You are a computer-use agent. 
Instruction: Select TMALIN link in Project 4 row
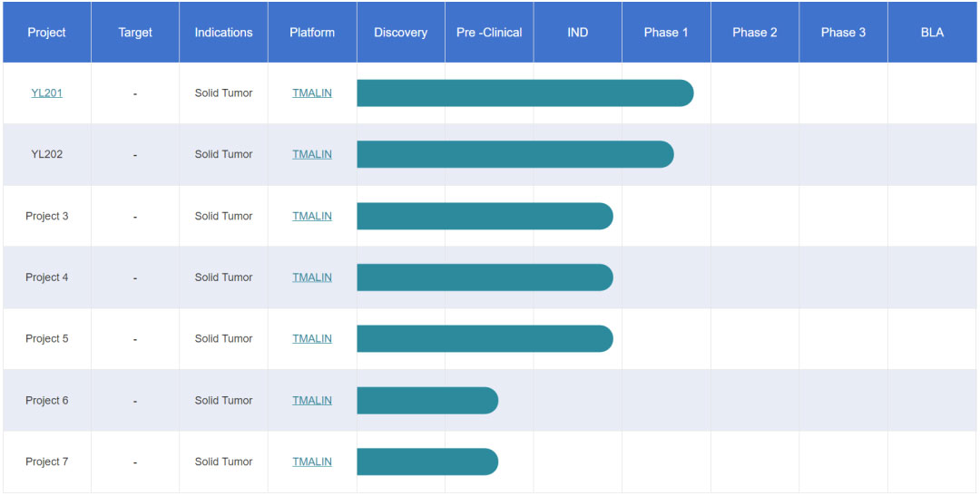pos(311,277)
